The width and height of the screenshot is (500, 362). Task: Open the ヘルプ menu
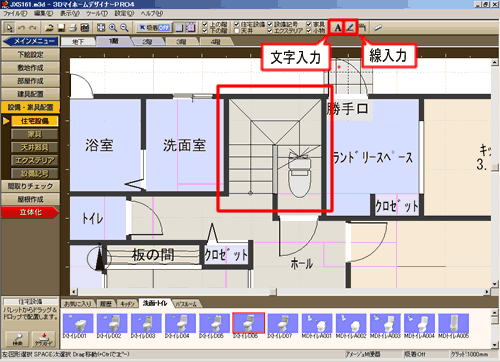(152, 13)
